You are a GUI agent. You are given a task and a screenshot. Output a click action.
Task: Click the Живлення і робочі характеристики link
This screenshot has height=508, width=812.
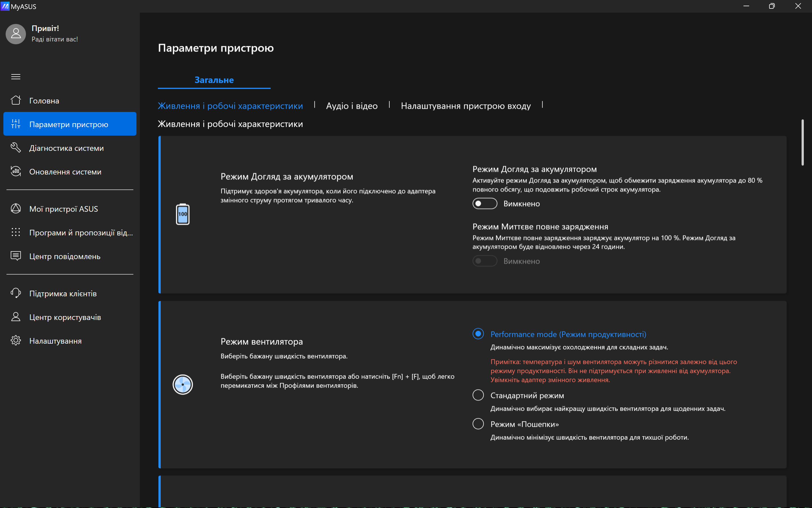tap(230, 106)
